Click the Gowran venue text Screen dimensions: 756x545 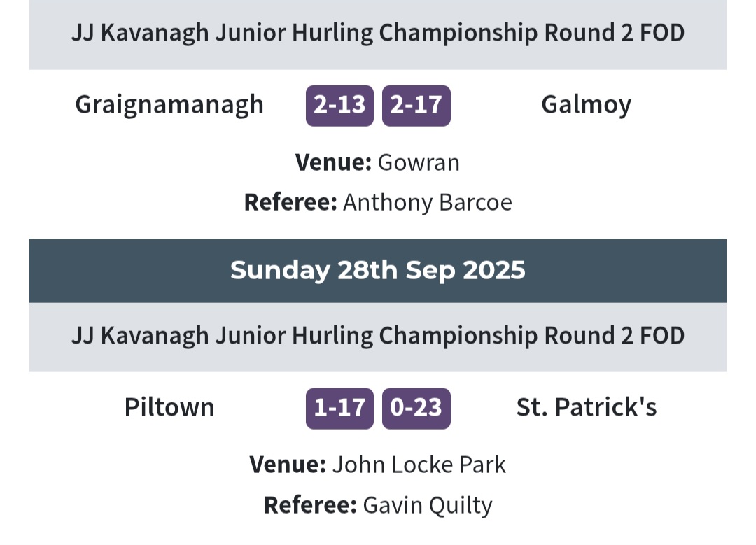419,162
